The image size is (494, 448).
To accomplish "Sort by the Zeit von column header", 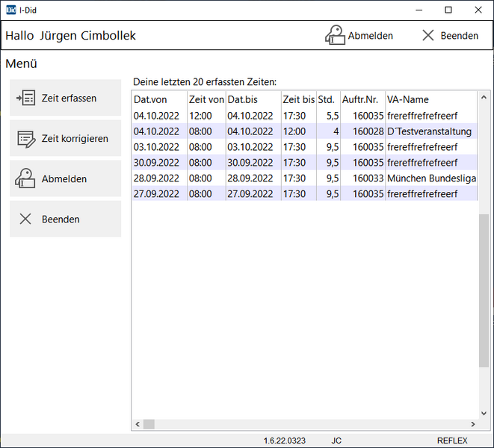I will click(206, 99).
